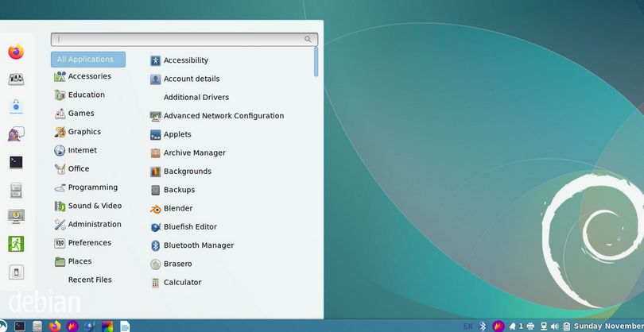Screen dimensions: 644x332
Task: Click the green Logout icon in sidebar
Action: click(16, 244)
